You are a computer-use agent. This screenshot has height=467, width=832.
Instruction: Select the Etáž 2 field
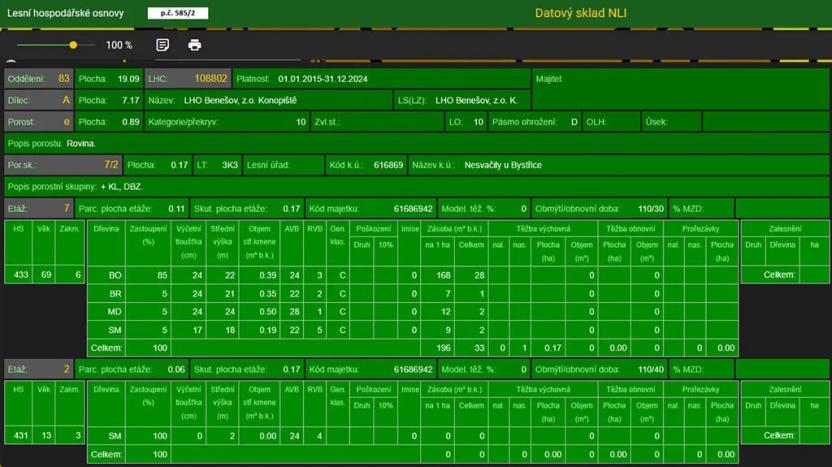38,368
